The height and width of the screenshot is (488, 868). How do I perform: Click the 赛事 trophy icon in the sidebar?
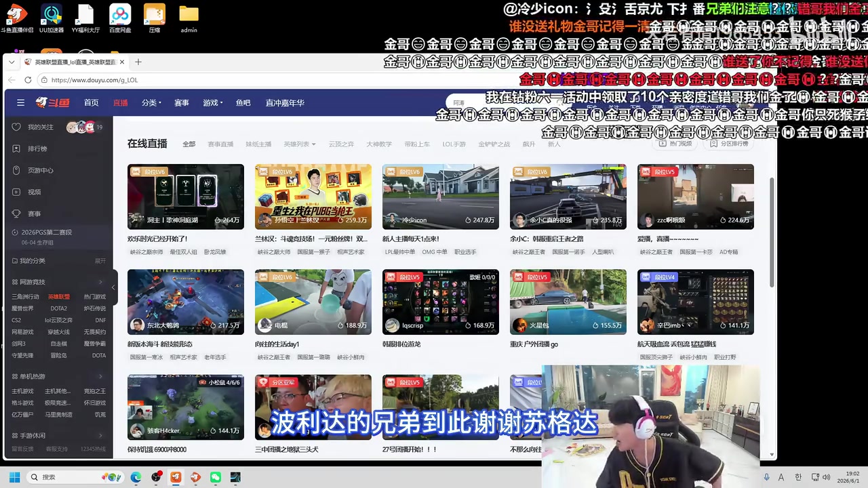click(x=16, y=213)
